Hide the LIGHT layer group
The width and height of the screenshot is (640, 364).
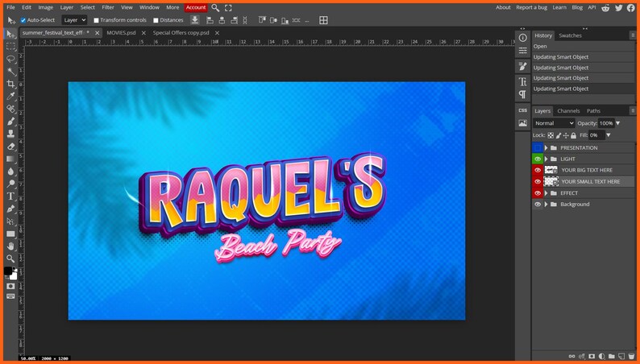click(538, 159)
